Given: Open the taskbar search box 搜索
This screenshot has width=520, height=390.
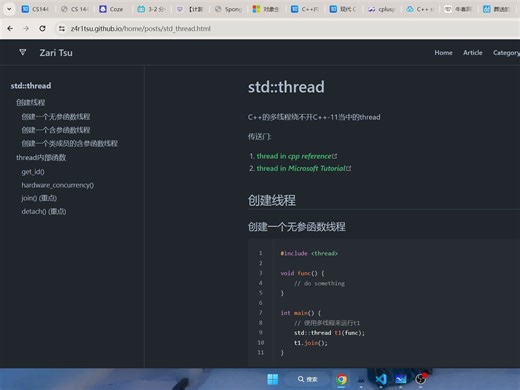Looking at the screenshot, I should click(307, 379).
